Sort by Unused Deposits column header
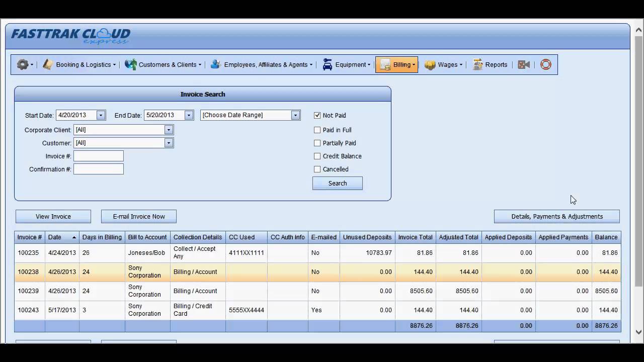The height and width of the screenshot is (362, 644). (x=367, y=237)
